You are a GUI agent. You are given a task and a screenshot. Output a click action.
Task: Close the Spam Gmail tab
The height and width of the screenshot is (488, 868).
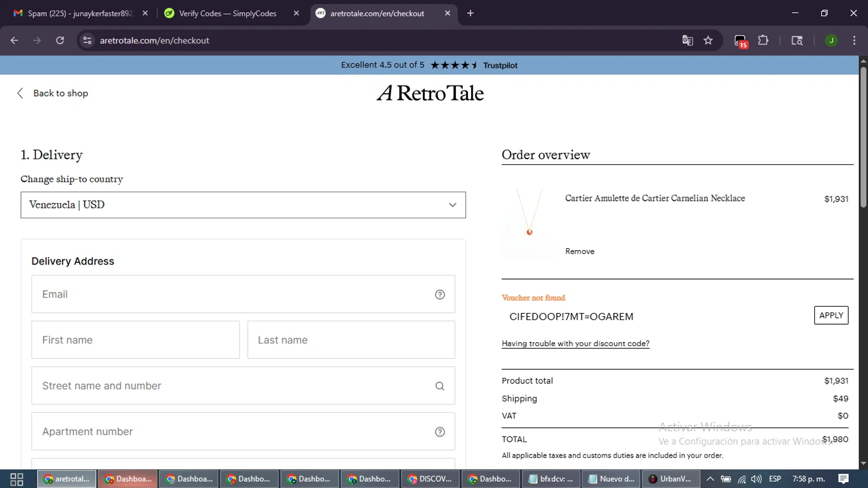pos(145,13)
